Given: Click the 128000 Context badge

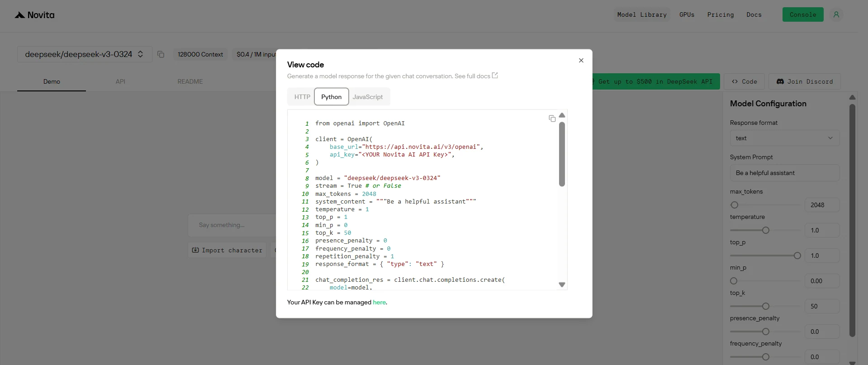Looking at the screenshot, I should pos(200,54).
